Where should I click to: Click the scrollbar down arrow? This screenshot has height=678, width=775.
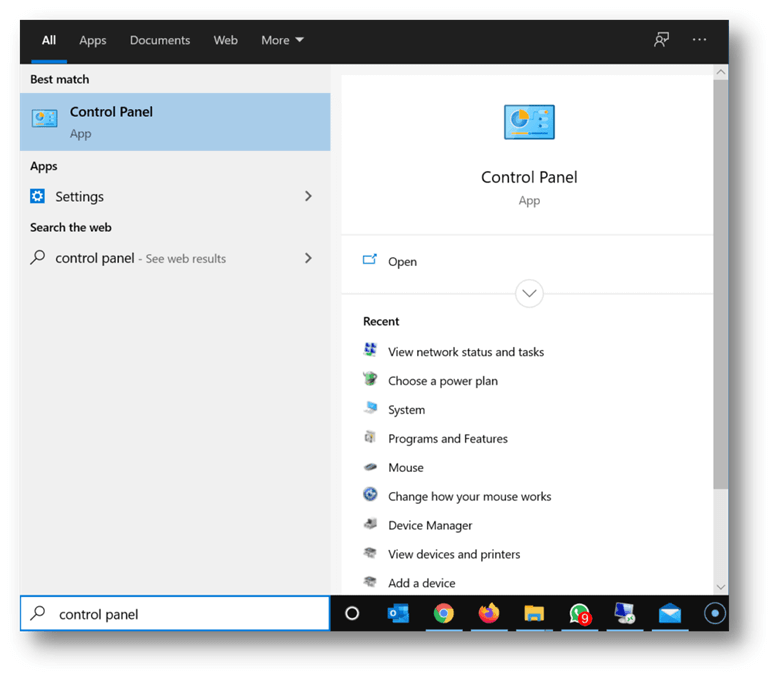click(721, 587)
